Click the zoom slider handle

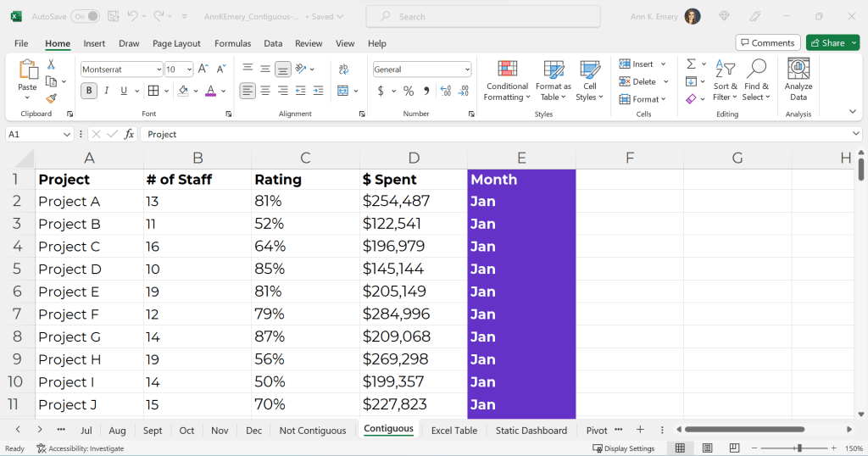(799, 448)
